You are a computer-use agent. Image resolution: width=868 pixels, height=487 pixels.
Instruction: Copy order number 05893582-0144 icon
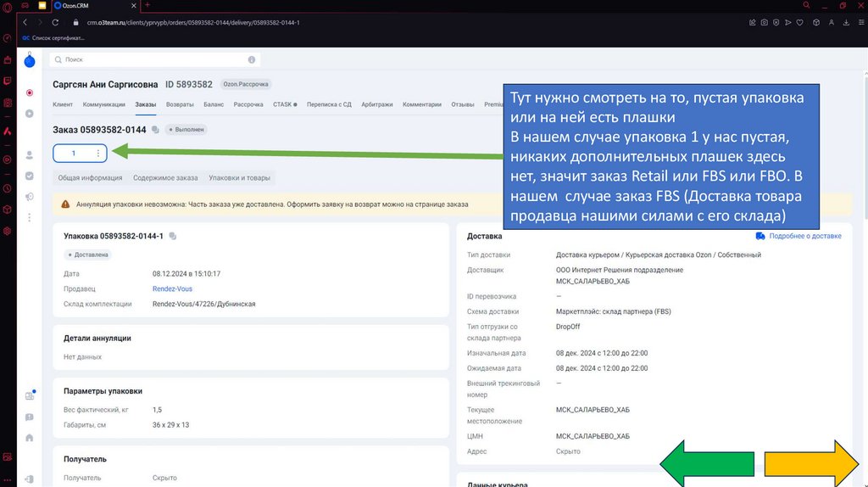click(155, 130)
